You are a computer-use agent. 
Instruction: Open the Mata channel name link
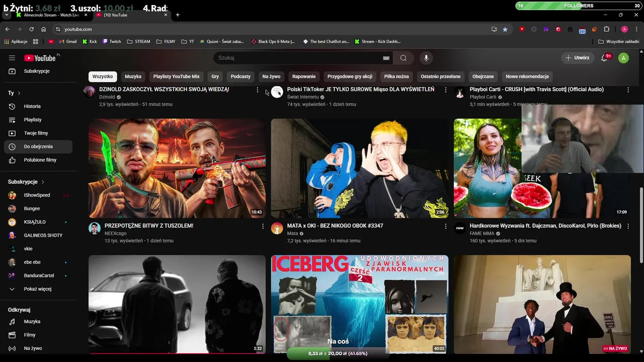(292, 233)
